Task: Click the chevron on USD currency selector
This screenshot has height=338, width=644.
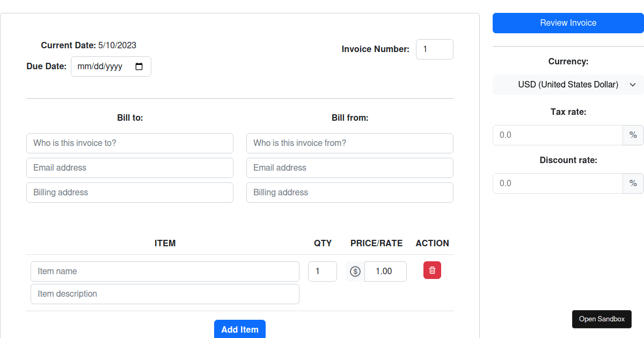Action: [633, 84]
